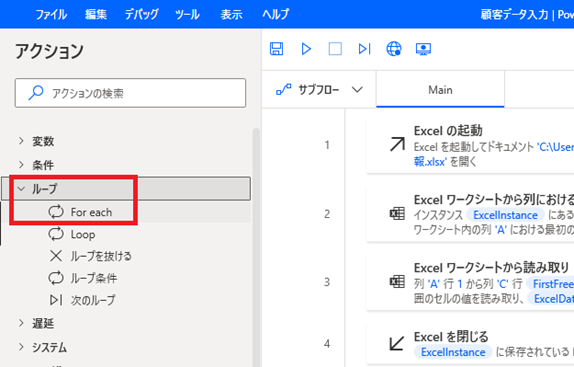Start the desktop recorder icon
This screenshot has height=367, width=574.
(x=423, y=49)
